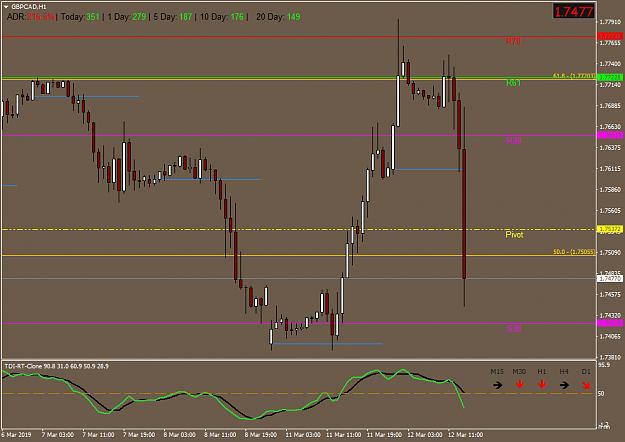Click the TDI-RT-Clone indicator label

tap(24, 366)
